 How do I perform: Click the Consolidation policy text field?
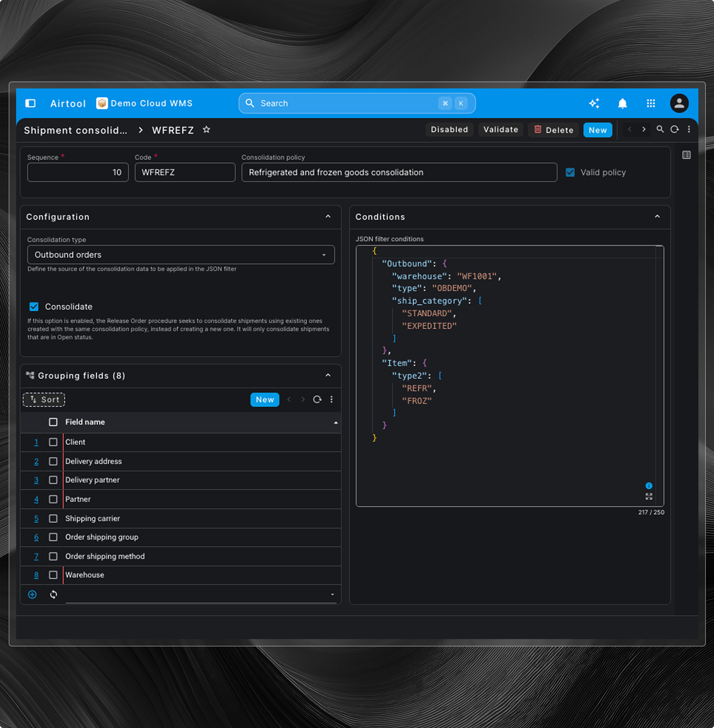pyautogui.click(x=399, y=172)
